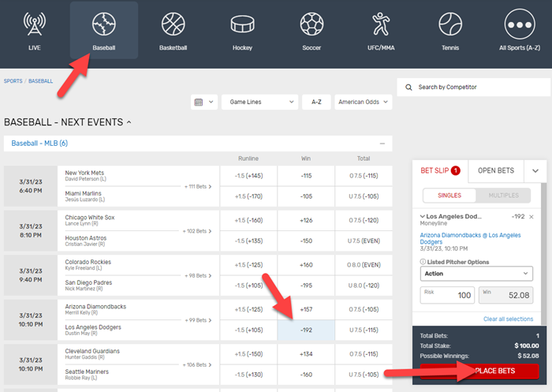Viewport: 552px width, 392px height.
Task: Click the Clear all selections link
Action: pyautogui.click(x=508, y=319)
